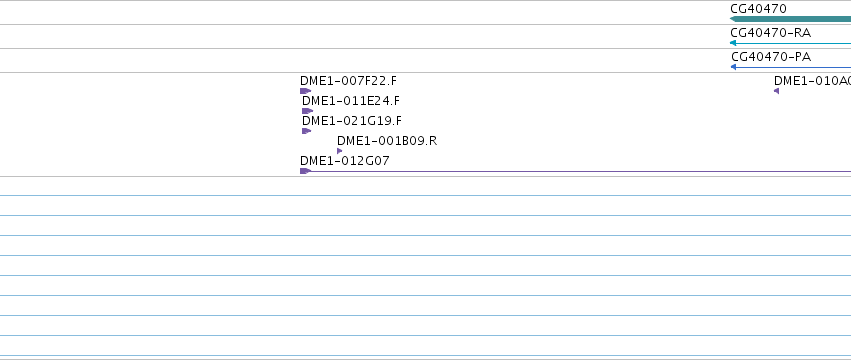The height and width of the screenshot is (360, 851).
Task: Click the small left-pointing arrow under DME1-010A
Action: (x=777, y=91)
